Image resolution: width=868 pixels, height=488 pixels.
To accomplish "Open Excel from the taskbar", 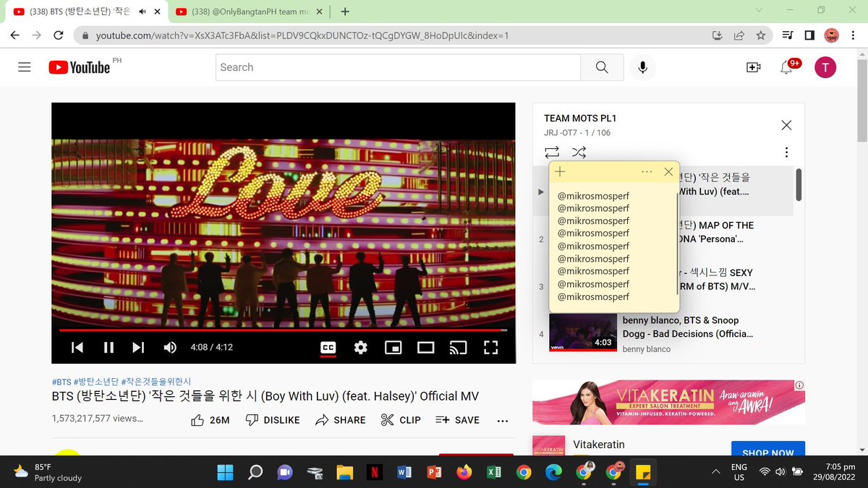I will point(494,472).
